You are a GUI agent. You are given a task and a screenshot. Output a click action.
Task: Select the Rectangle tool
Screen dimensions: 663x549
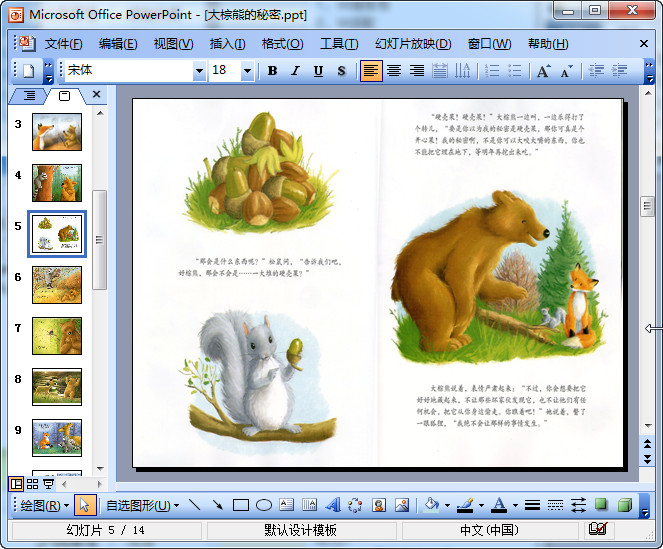pyautogui.click(x=241, y=505)
